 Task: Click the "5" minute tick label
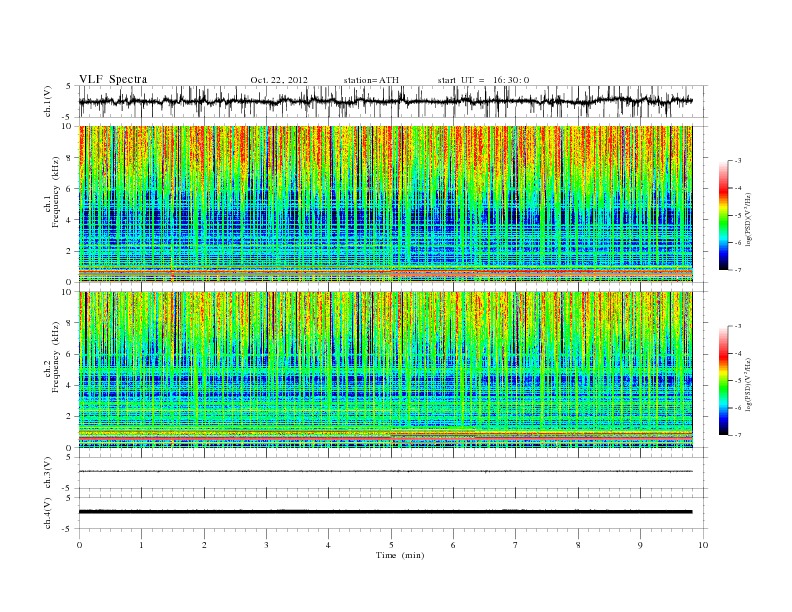[391, 545]
